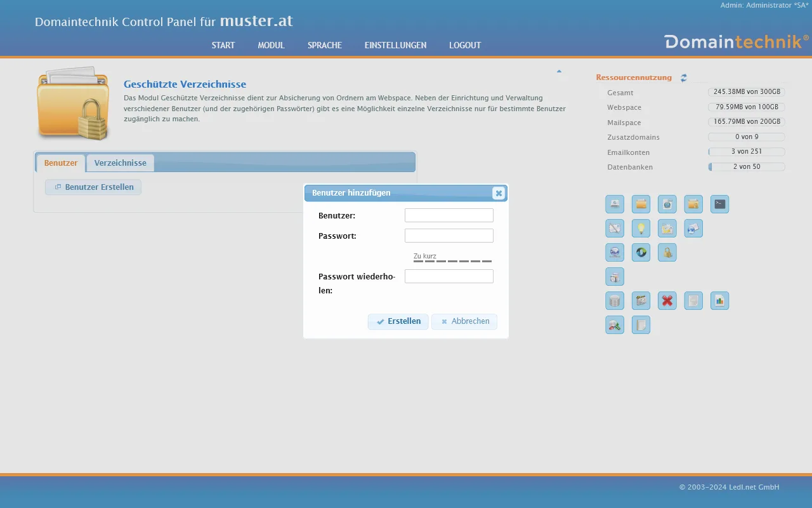Click the yellow lightbulb module icon
The height and width of the screenshot is (508, 812).
click(x=641, y=229)
